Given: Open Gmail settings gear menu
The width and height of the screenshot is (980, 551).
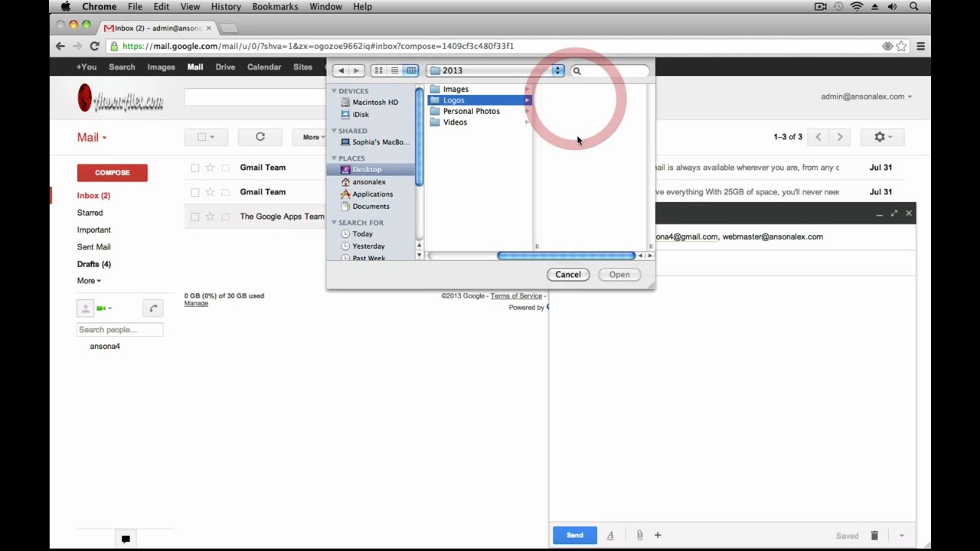Looking at the screenshot, I should click(x=883, y=137).
